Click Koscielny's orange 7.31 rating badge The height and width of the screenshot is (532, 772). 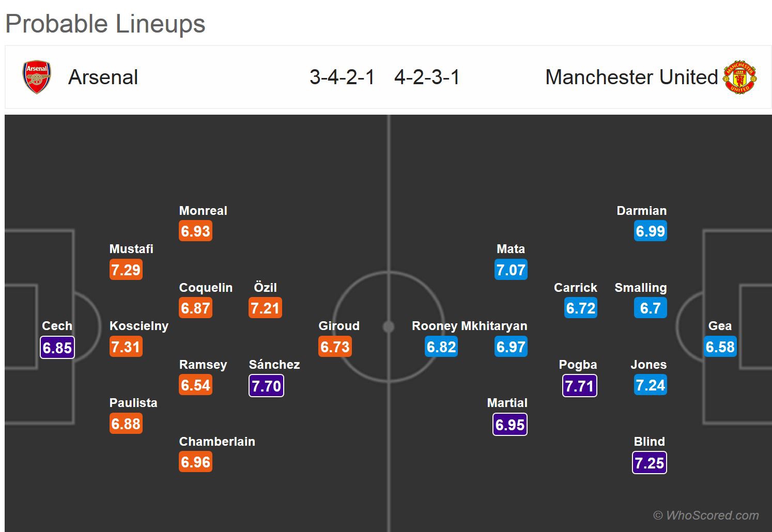click(x=126, y=347)
